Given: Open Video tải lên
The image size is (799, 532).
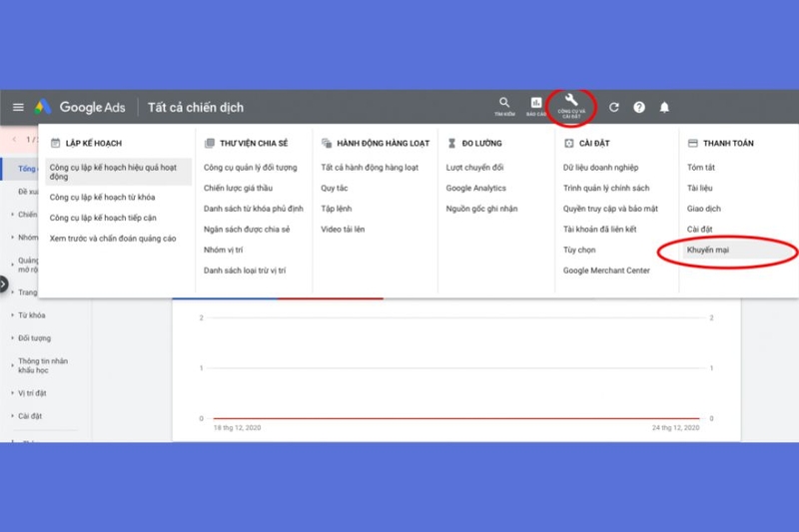Looking at the screenshot, I should 343,230.
